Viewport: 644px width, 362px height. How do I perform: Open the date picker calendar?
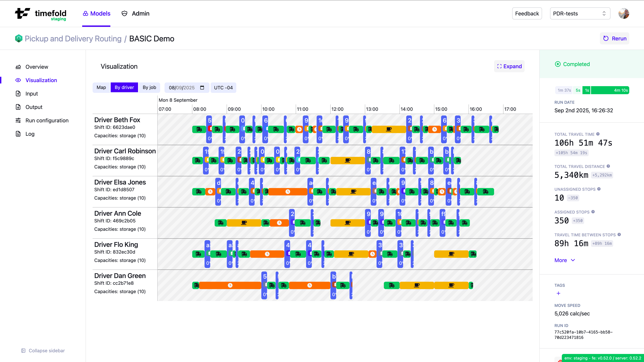202,87
